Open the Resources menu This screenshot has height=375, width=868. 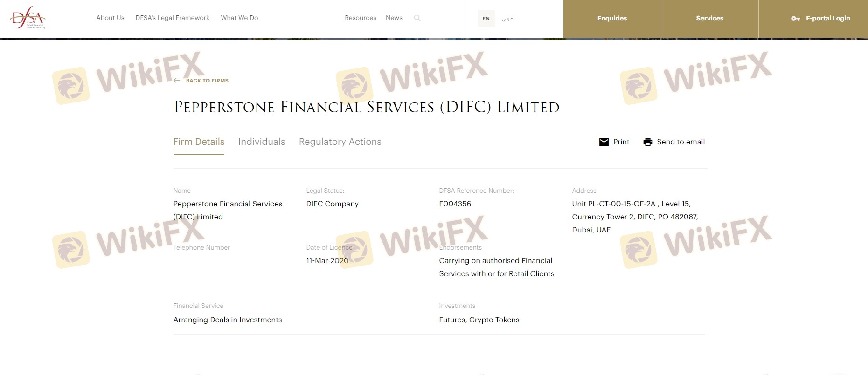coord(361,18)
